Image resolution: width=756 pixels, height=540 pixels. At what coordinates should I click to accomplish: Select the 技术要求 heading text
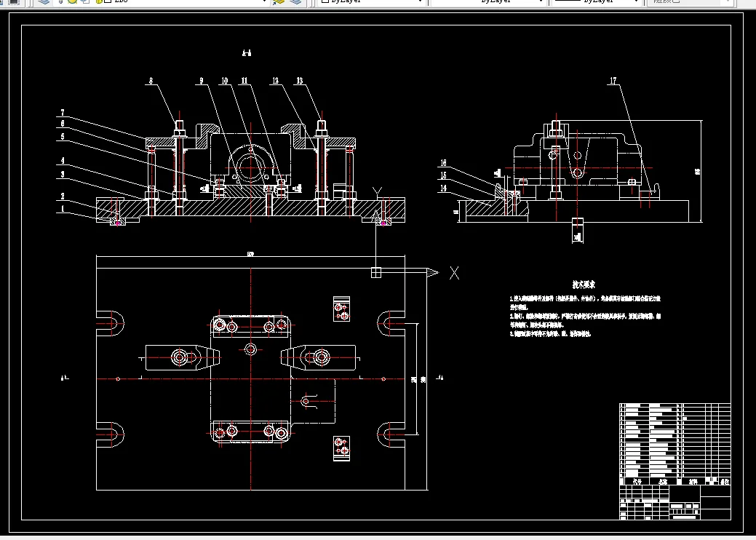tap(584, 285)
